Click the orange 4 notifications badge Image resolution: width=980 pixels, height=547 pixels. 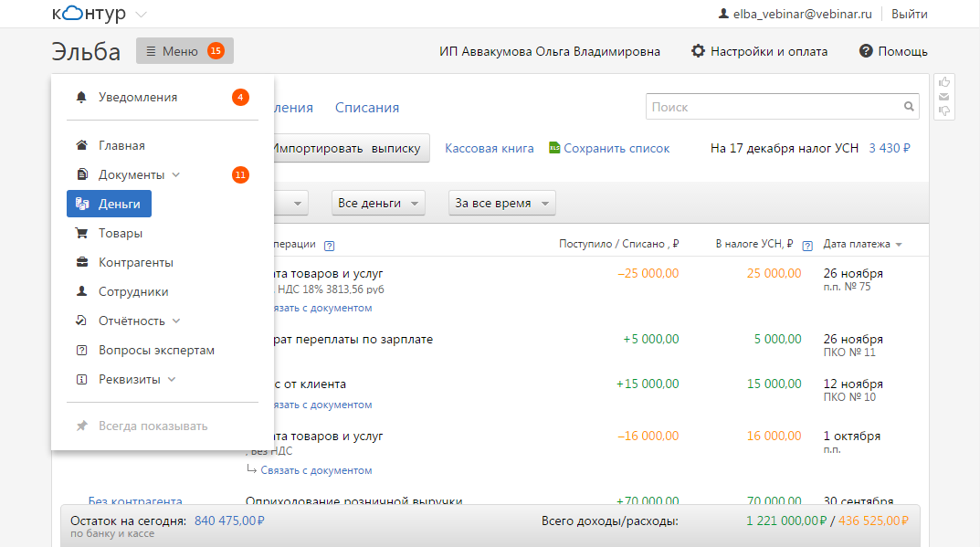click(x=240, y=97)
